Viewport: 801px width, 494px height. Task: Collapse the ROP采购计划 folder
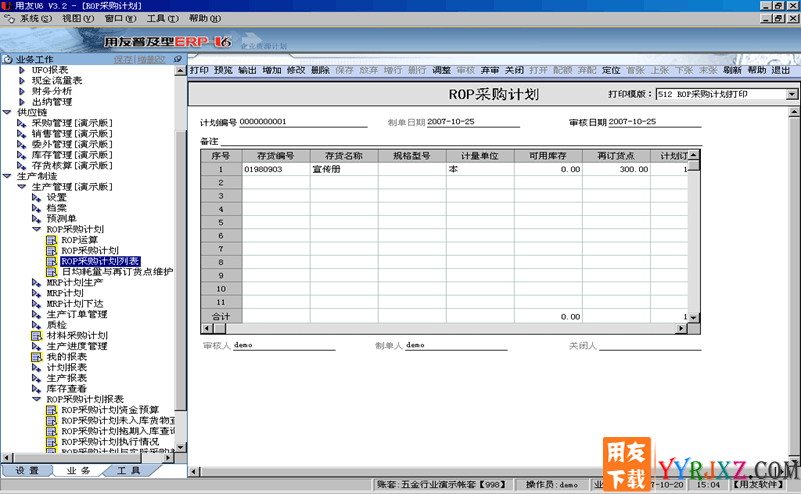click(x=36, y=229)
